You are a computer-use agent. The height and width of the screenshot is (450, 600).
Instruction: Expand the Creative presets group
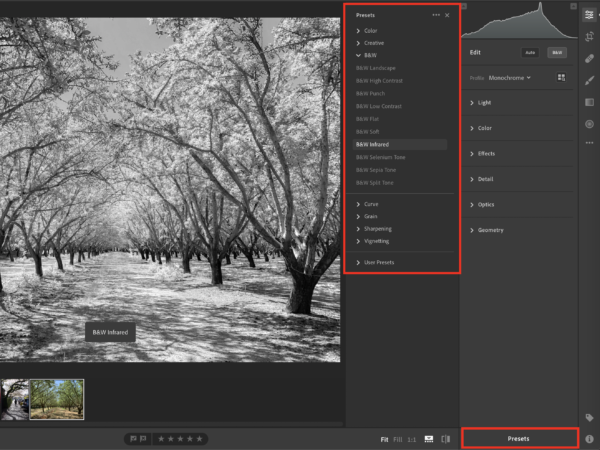[370, 43]
